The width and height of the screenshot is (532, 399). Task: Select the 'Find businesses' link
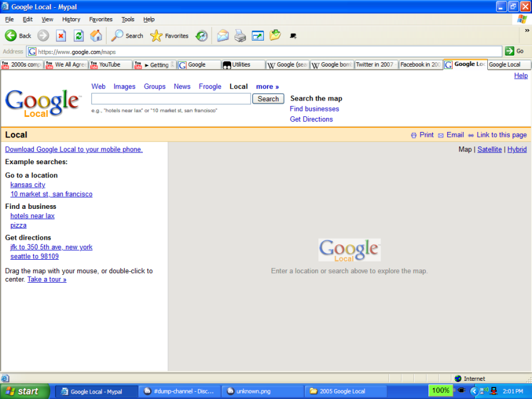[314, 109]
